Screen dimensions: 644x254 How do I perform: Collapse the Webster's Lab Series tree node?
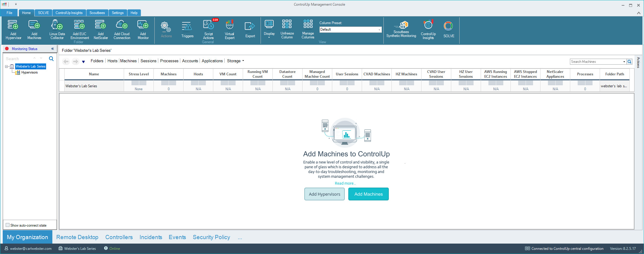pos(7,66)
